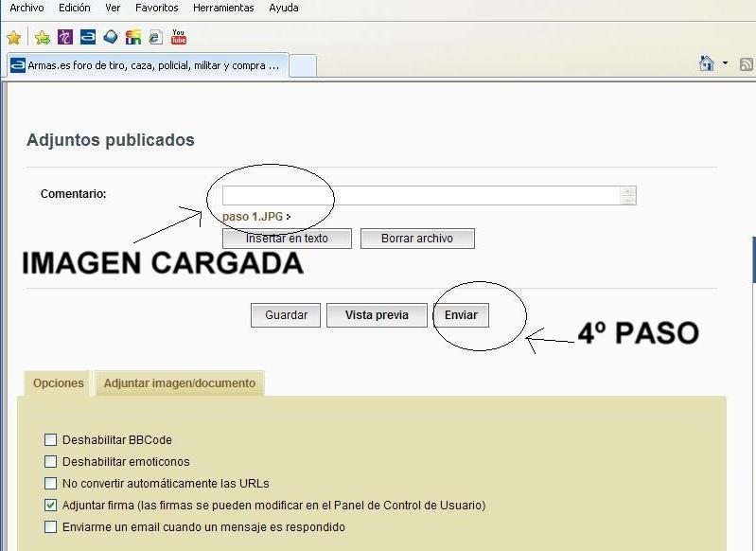Viewport: 756px width, 551px height.
Task: Click the RSS feeds icon
Action: click(747, 64)
